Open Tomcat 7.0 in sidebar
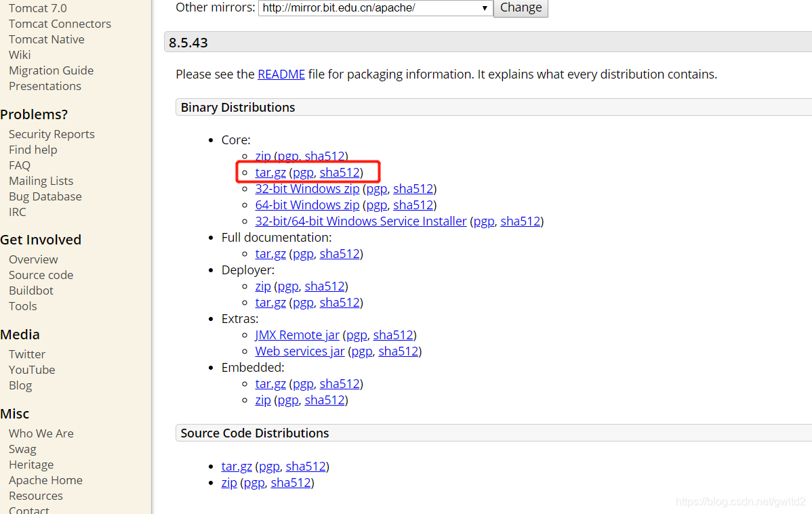 tap(38, 8)
